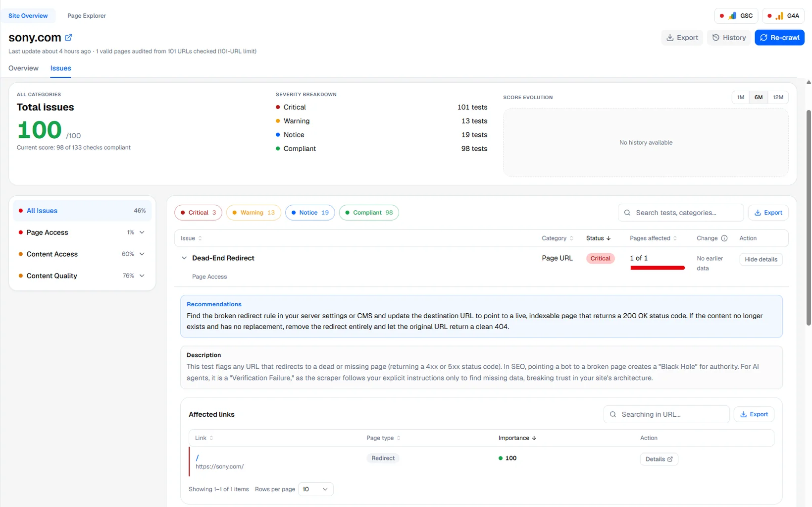Click the GSC Google Search Console icon

point(732,16)
